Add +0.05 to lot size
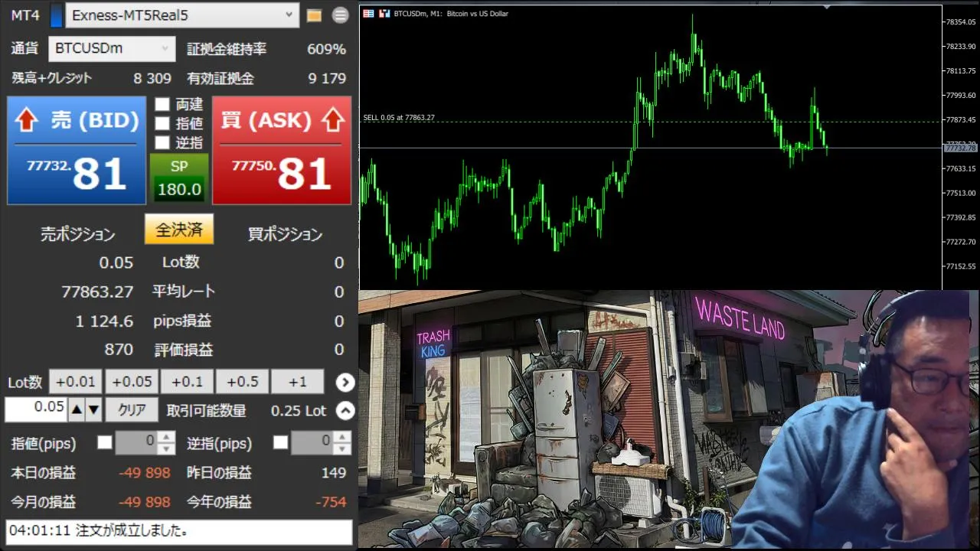 point(132,382)
